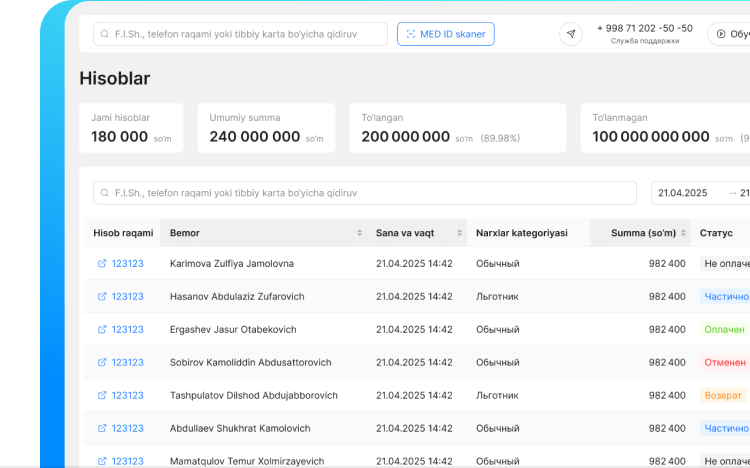Viewport: 750px width, 468px height.
Task: Click search magnifier icon in top search bar
Action: coord(104,34)
